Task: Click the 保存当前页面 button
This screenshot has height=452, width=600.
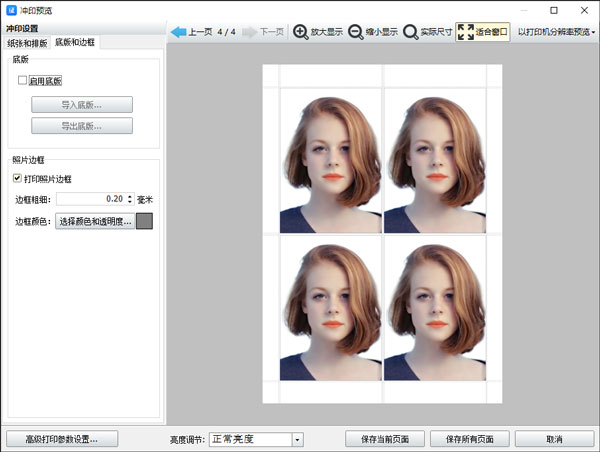Action: (385, 439)
